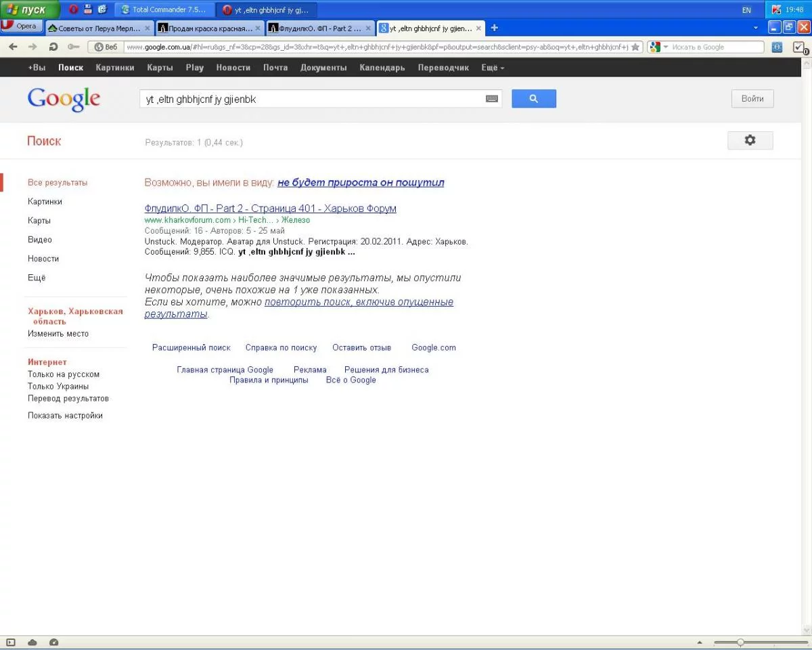Close the Советы от Леруа Мерлен tab

148,28
